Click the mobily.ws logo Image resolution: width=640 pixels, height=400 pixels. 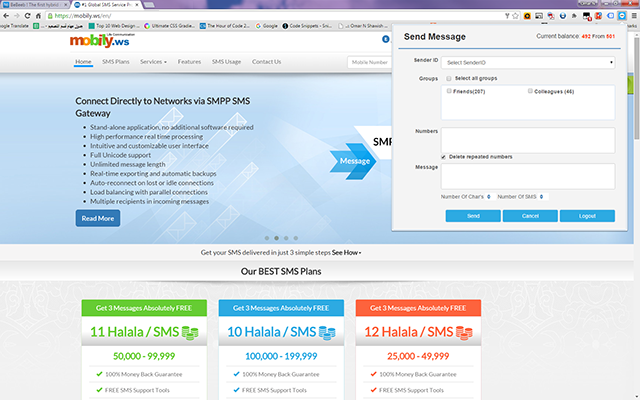pyautogui.click(x=100, y=40)
